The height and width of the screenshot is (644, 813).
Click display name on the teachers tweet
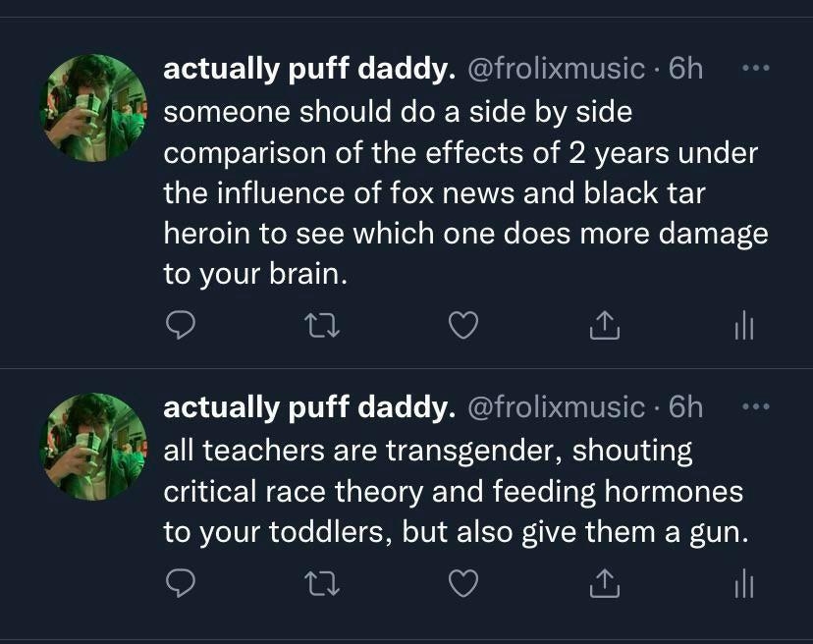click(309, 407)
